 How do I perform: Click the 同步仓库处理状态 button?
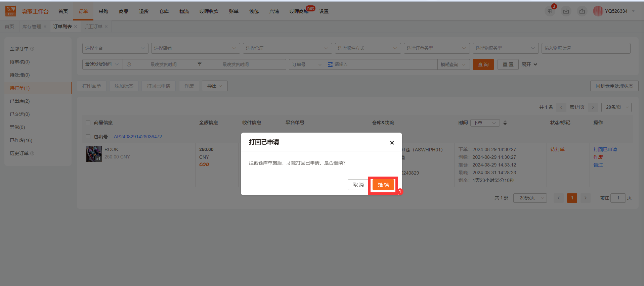pos(614,86)
